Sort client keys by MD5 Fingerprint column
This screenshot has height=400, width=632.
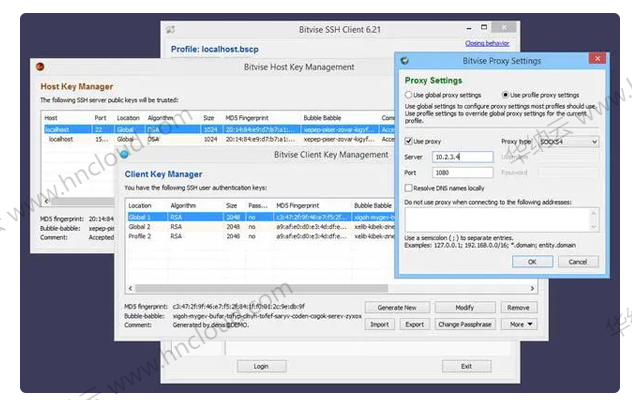click(297, 205)
